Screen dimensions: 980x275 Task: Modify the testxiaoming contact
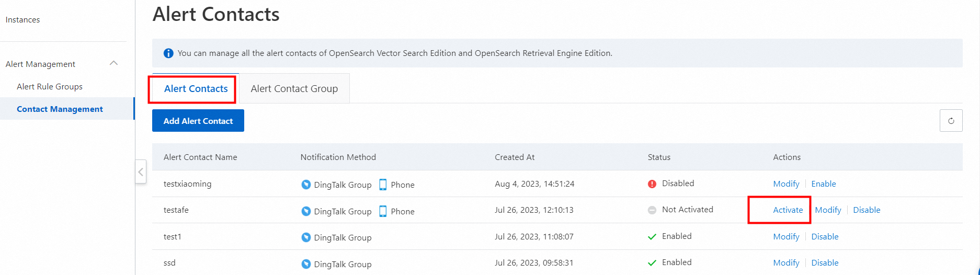[787, 184]
